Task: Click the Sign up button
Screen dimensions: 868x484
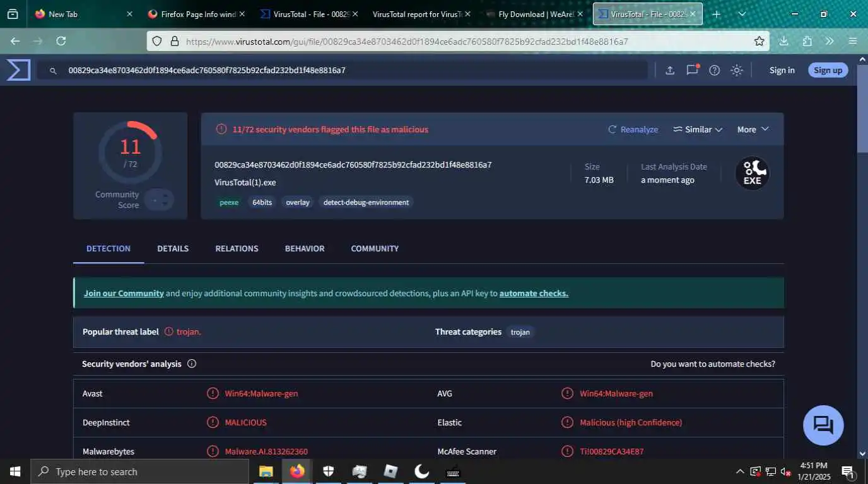Action: tap(828, 70)
